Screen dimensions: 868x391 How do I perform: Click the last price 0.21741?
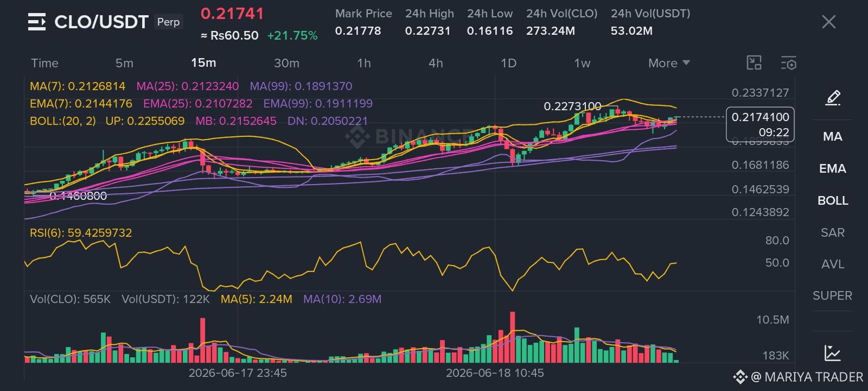[x=232, y=14]
